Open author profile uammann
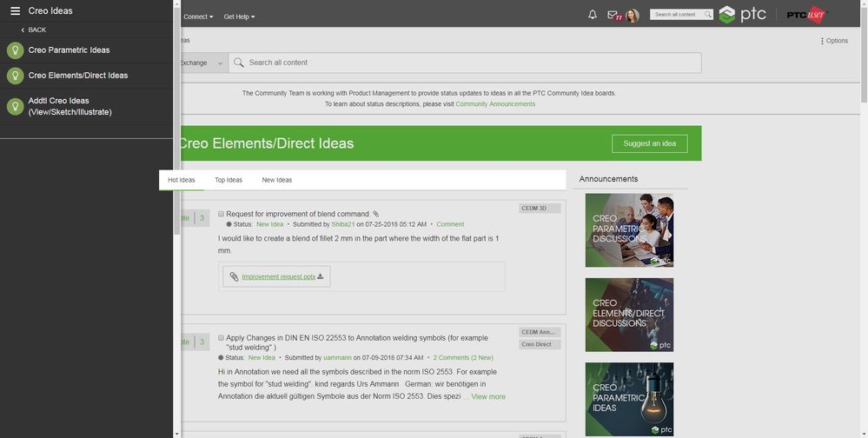 pyautogui.click(x=337, y=358)
